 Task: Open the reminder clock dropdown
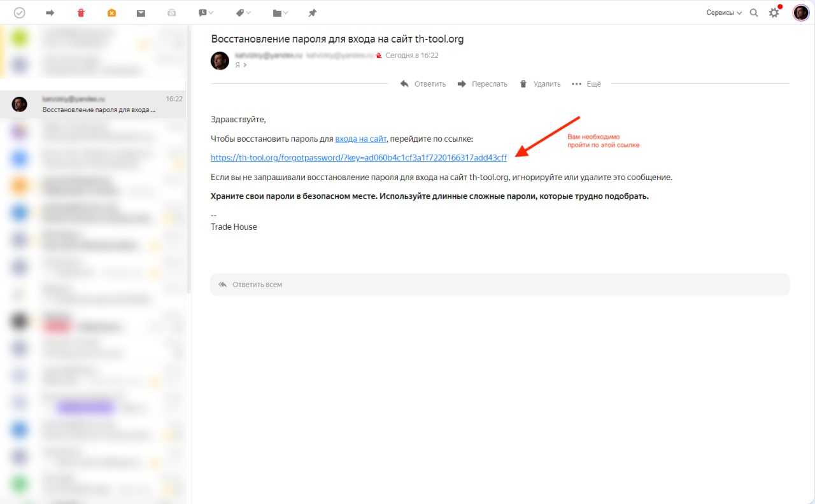click(x=205, y=13)
